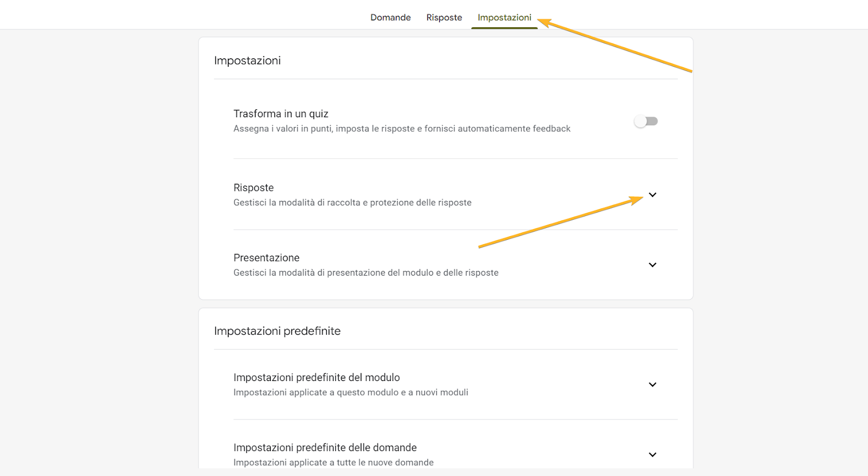Image resolution: width=868 pixels, height=476 pixels.
Task: Click text 'Impostazioni applicate a tutte le nuove domande'
Action: tap(333, 462)
